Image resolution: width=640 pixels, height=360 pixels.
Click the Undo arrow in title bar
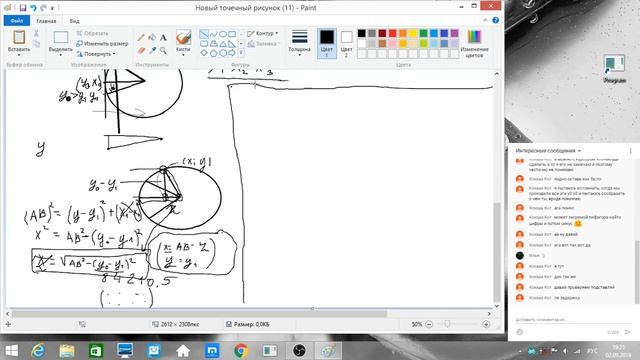[33, 7]
